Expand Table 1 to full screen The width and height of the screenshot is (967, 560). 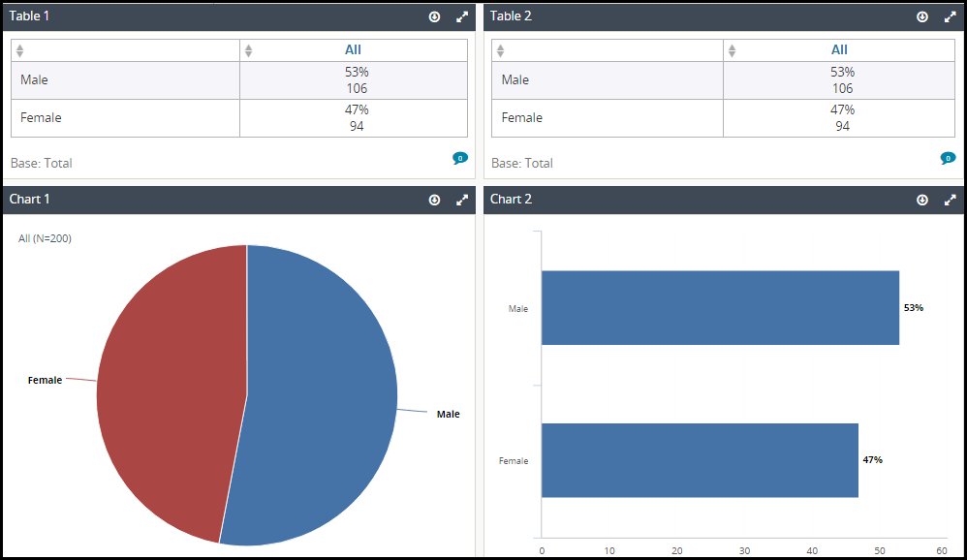point(462,16)
